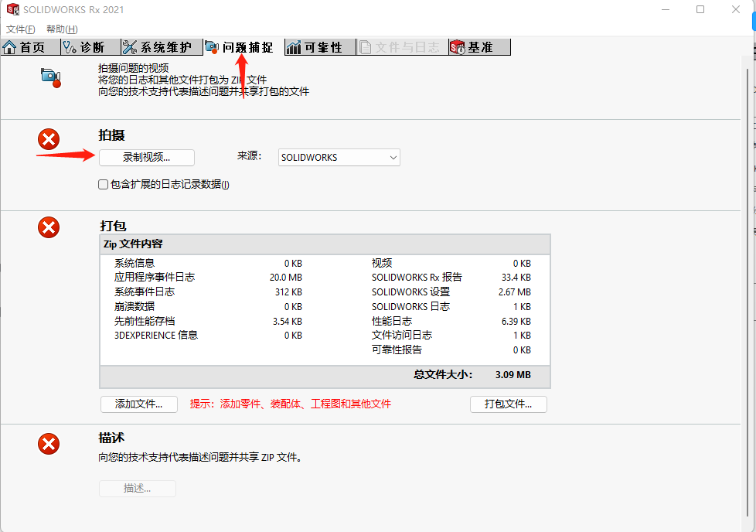
Task: Click the SOLIDWORKS Rx title bar icon
Action: tap(12, 9)
